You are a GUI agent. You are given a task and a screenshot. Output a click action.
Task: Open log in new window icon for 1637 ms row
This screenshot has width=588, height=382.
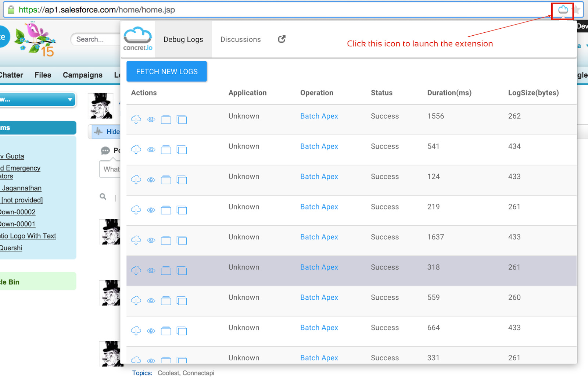182,240
